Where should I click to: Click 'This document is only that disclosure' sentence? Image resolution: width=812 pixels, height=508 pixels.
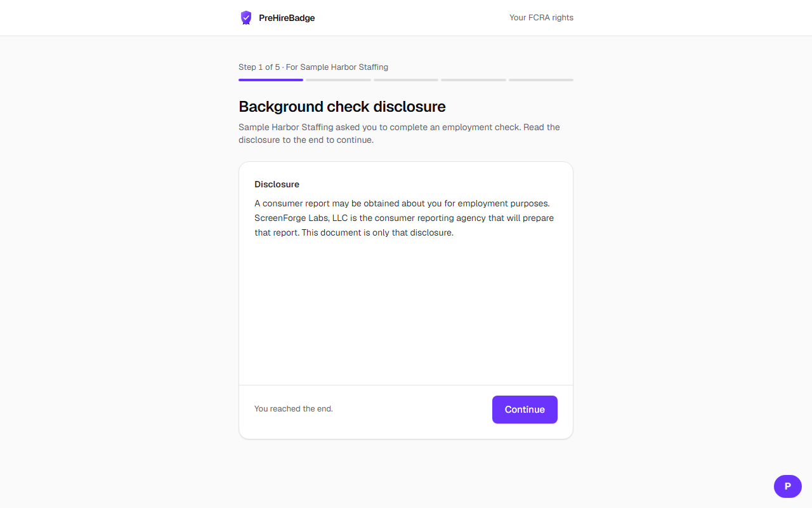click(x=377, y=232)
